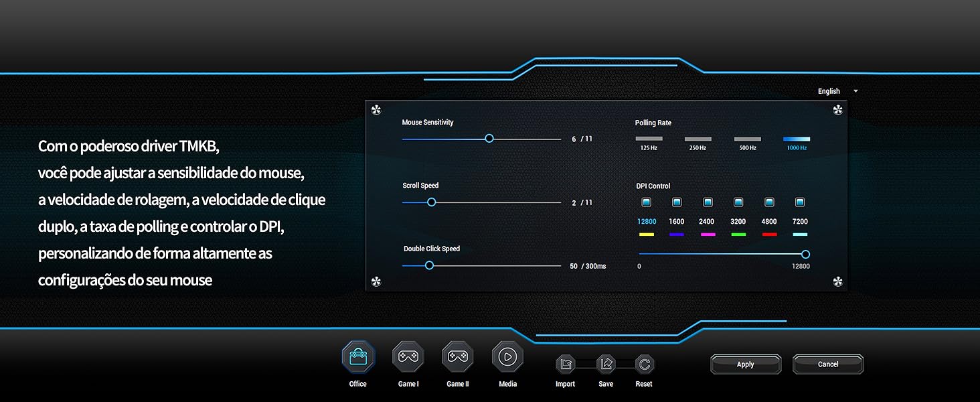980x402 pixels.
Task: Click the Game II profile label
Action: (458, 384)
